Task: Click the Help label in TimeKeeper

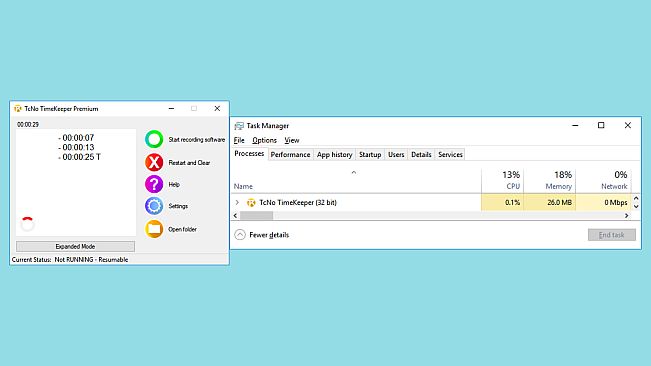Action: tap(174, 184)
